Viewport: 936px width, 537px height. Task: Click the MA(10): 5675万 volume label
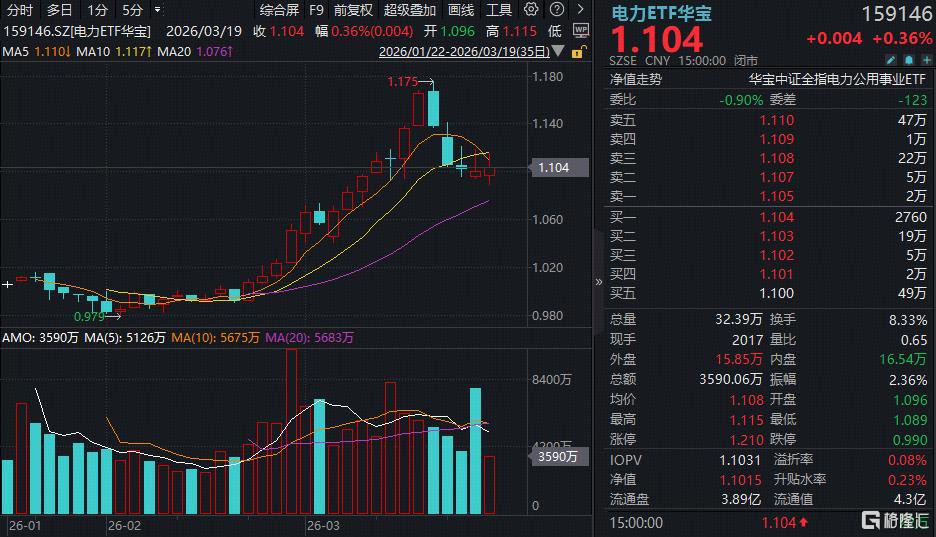pyautogui.click(x=215, y=338)
